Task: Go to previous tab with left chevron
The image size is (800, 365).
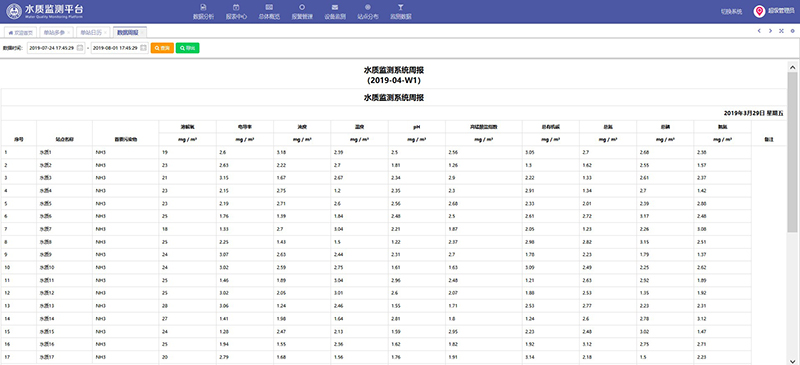Action: pyautogui.click(x=759, y=31)
